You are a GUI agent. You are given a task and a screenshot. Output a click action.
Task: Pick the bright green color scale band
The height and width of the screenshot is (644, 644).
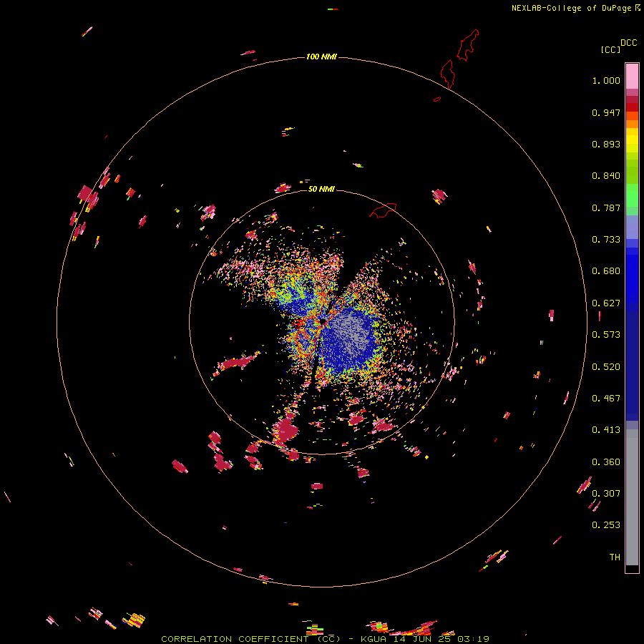pos(632,195)
